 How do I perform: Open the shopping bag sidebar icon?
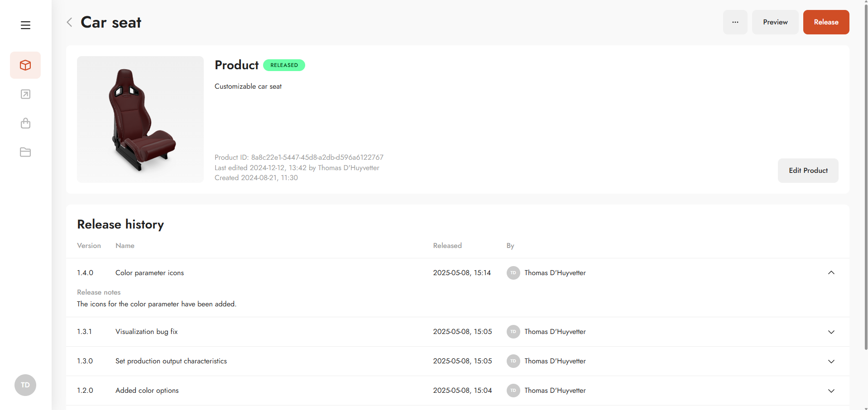tap(25, 123)
